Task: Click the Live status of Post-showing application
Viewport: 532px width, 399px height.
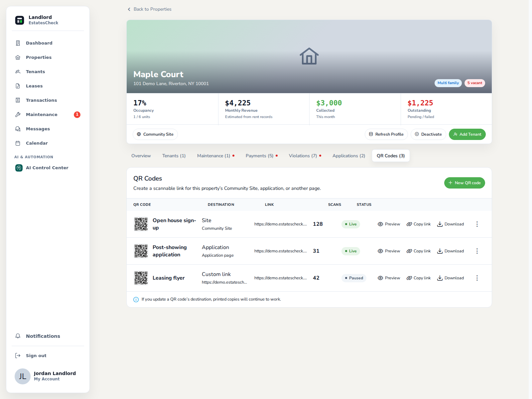Action: pos(351,251)
